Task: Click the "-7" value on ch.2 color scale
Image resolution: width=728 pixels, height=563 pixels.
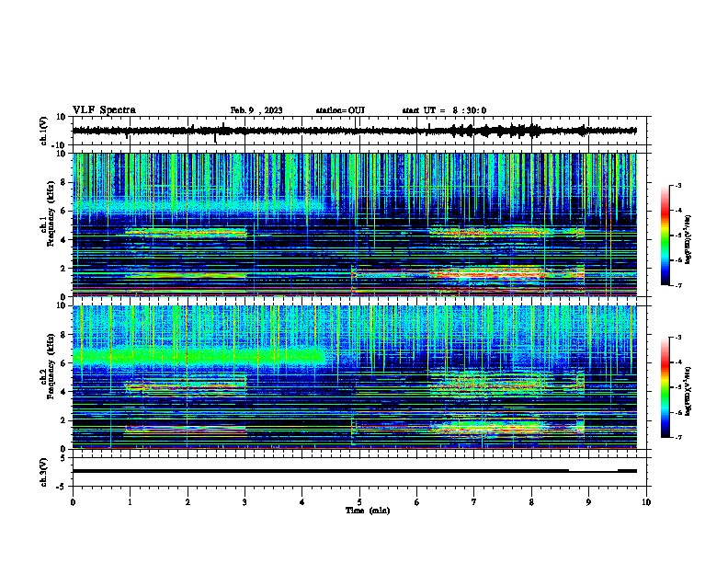Action: pyautogui.click(x=678, y=438)
